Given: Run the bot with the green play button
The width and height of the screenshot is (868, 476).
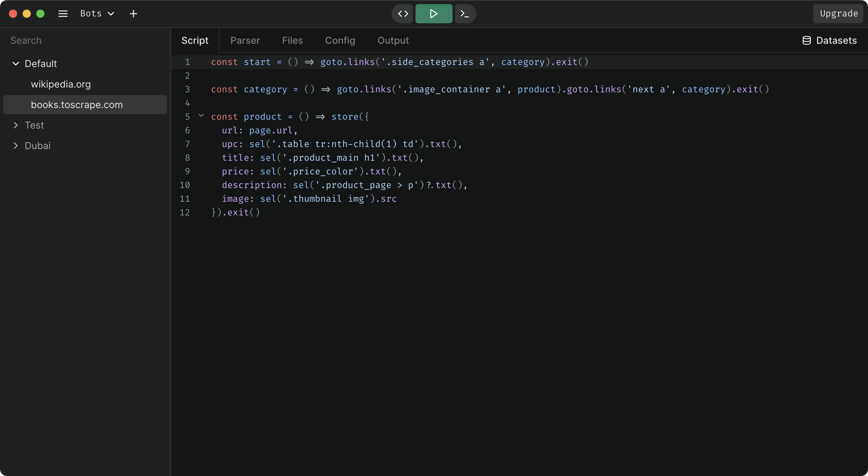Looking at the screenshot, I should pyautogui.click(x=434, y=14).
